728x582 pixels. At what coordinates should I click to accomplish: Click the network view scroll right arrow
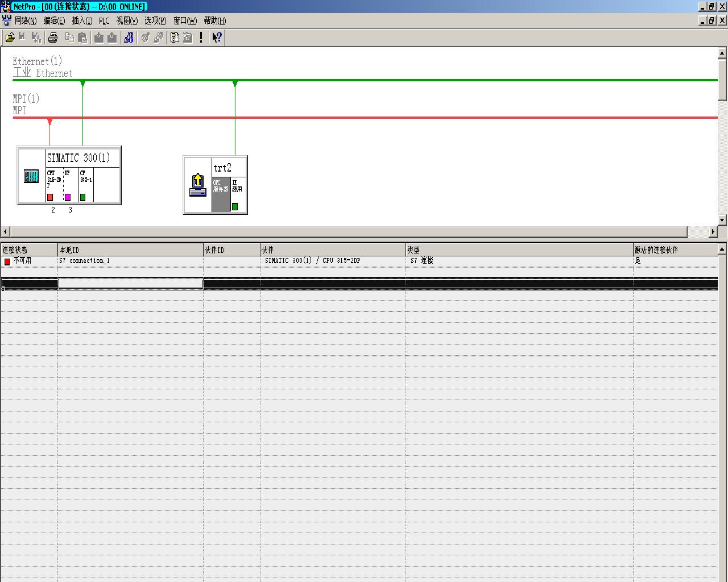point(713,231)
